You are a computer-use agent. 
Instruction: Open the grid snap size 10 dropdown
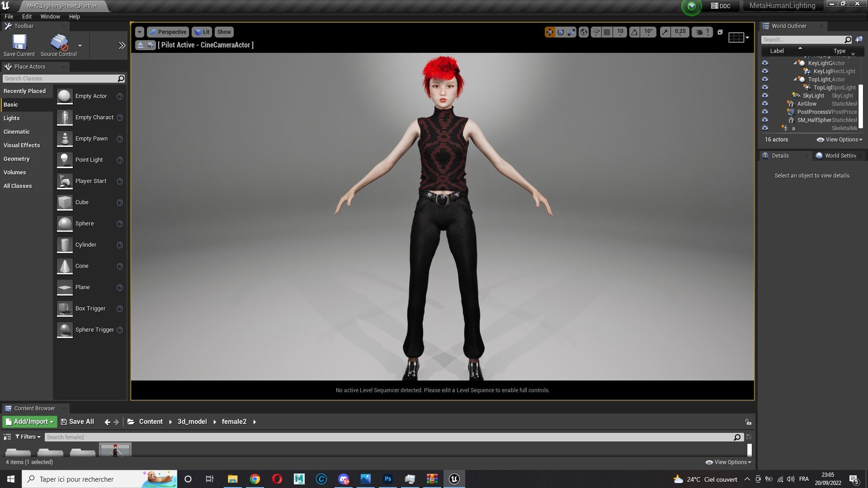(620, 32)
